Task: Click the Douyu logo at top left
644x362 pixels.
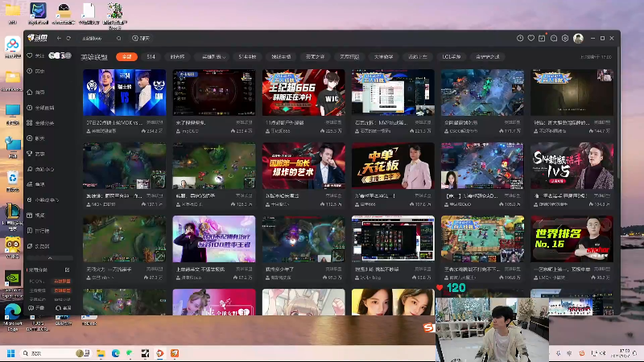Action: pyautogui.click(x=37, y=38)
